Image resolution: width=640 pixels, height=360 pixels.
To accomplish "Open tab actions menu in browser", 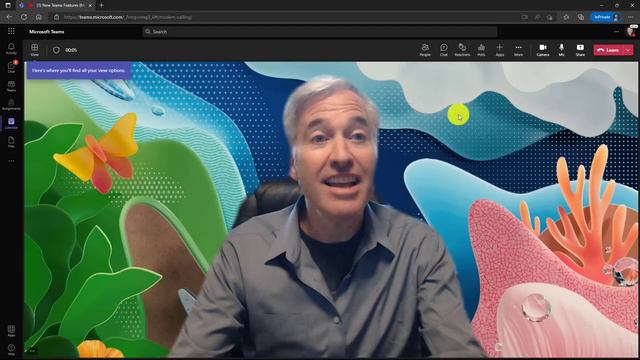I will pyautogui.click(x=8, y=5).
